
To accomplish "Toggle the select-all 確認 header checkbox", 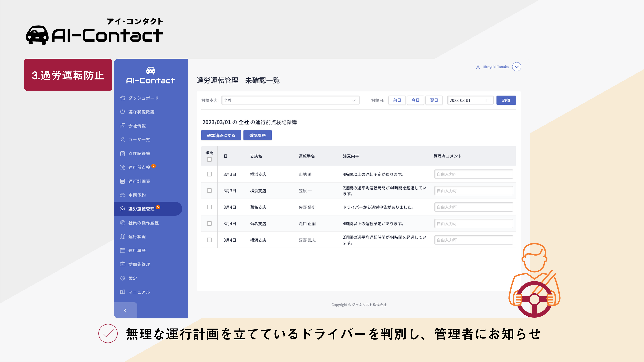I will [209, 159].
